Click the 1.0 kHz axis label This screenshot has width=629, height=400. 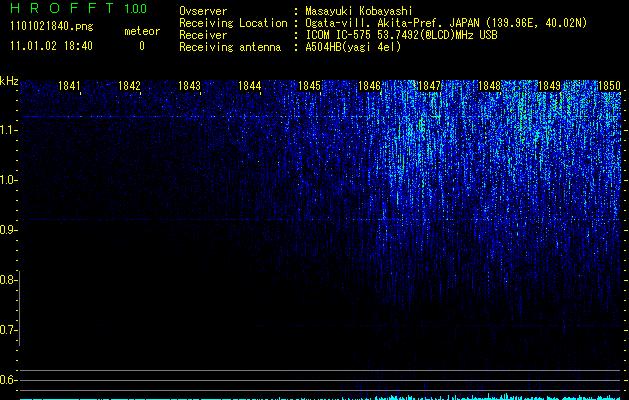[8, 180]
